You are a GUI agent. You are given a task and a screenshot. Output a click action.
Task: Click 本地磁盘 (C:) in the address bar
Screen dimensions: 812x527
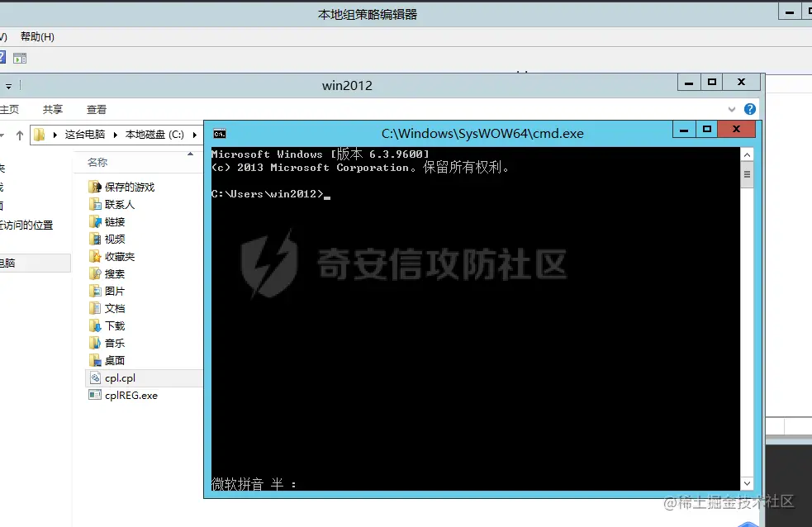[x=154, y=135]
